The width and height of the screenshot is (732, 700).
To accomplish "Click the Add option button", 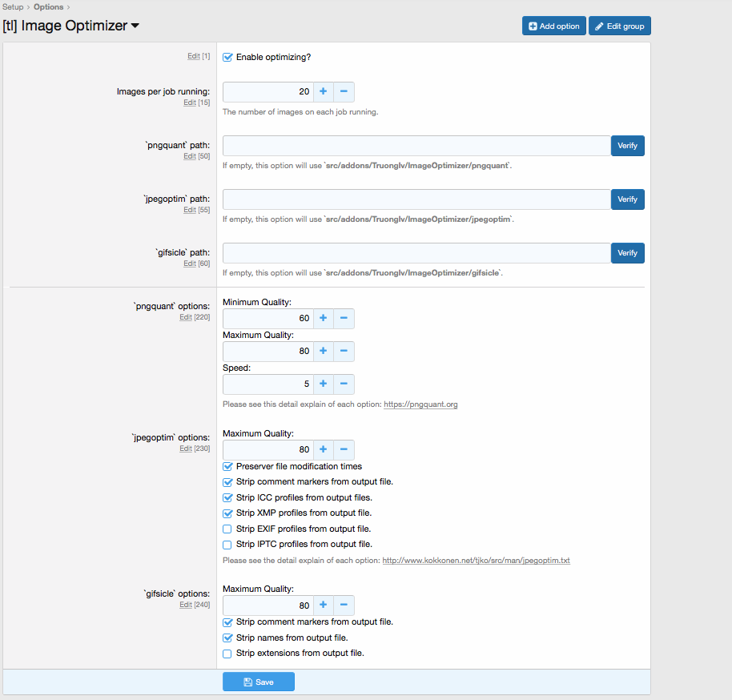I will point(553,26).
